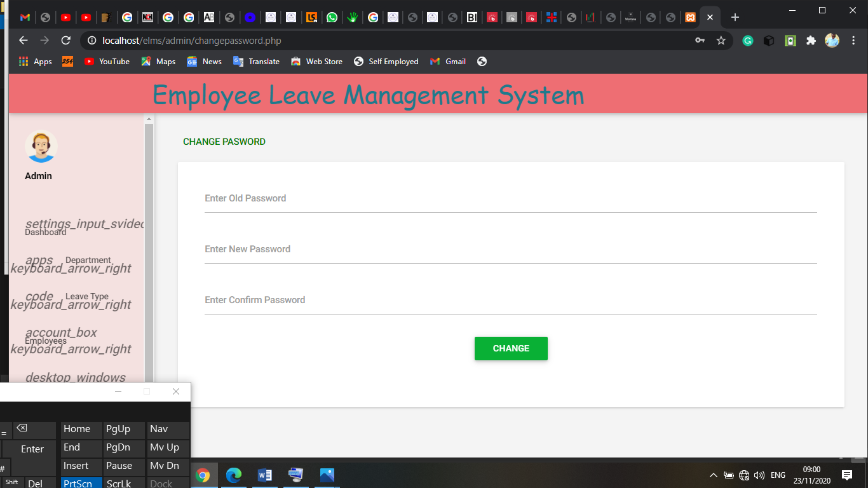868x488 pixels.
Task: Open the YouTube bookmark
Action: tap(107, 62)
